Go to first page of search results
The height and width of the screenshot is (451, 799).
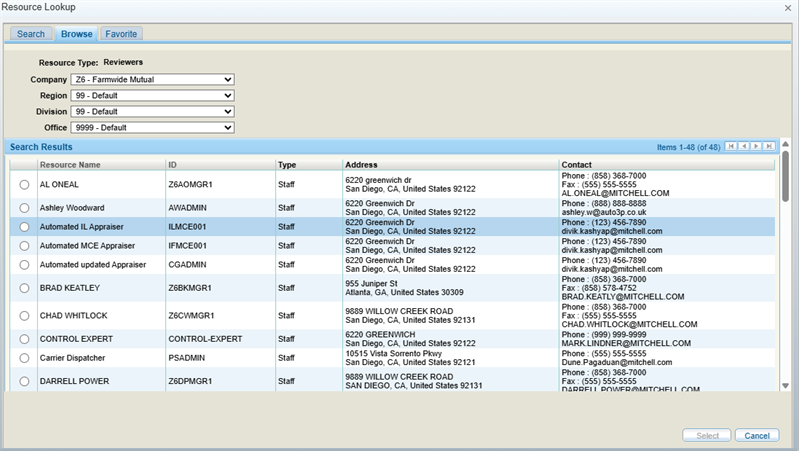click(x=732, y=147)
